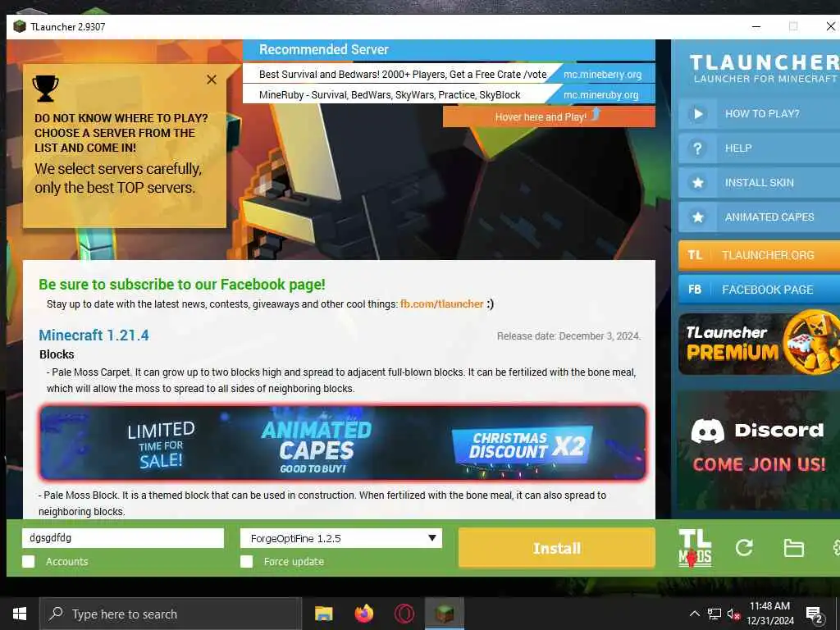Open Firefox from the taskbar

click(x=363, y=614)
